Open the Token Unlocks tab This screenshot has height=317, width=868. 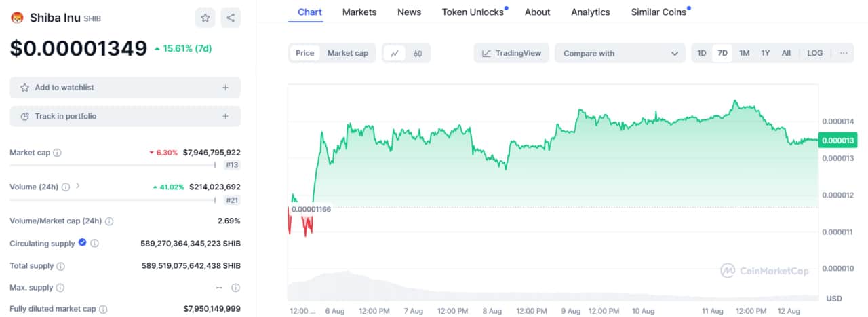click(x=473, y=12)
